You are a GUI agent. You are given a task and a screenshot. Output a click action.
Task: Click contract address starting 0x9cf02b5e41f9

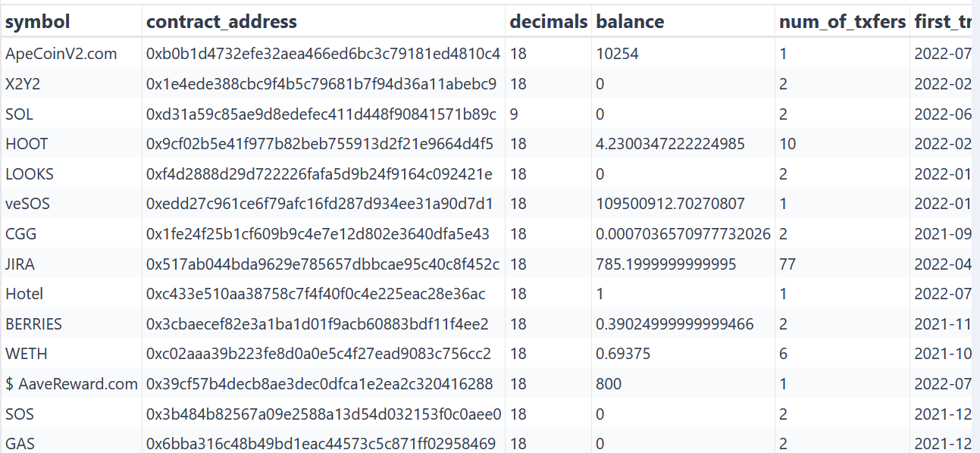point(320,144)
